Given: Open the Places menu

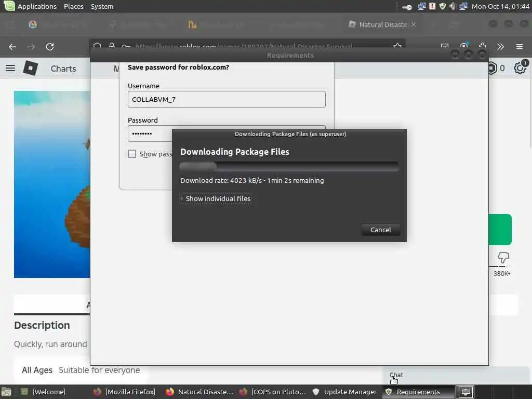Looking at the screenshot, I should [x=74, y=6].
